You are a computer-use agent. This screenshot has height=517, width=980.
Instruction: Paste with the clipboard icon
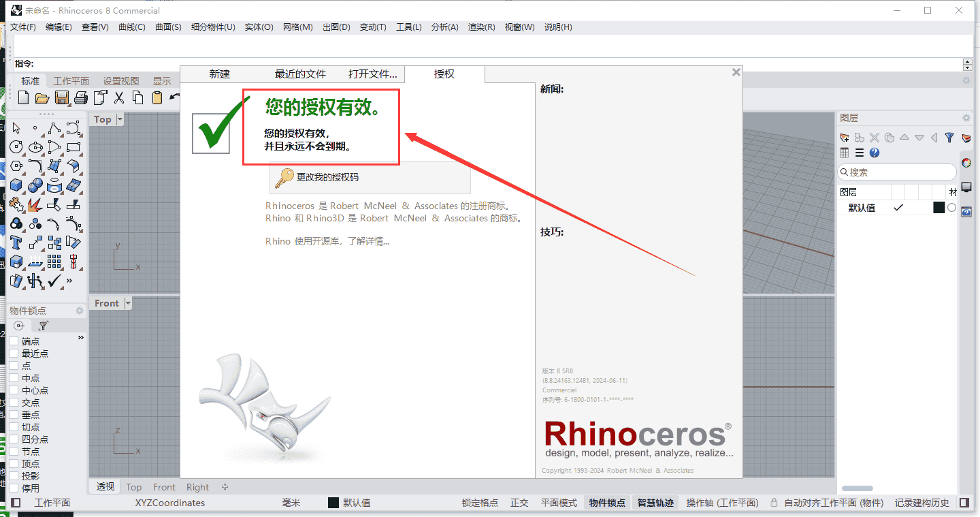(157, 97)
